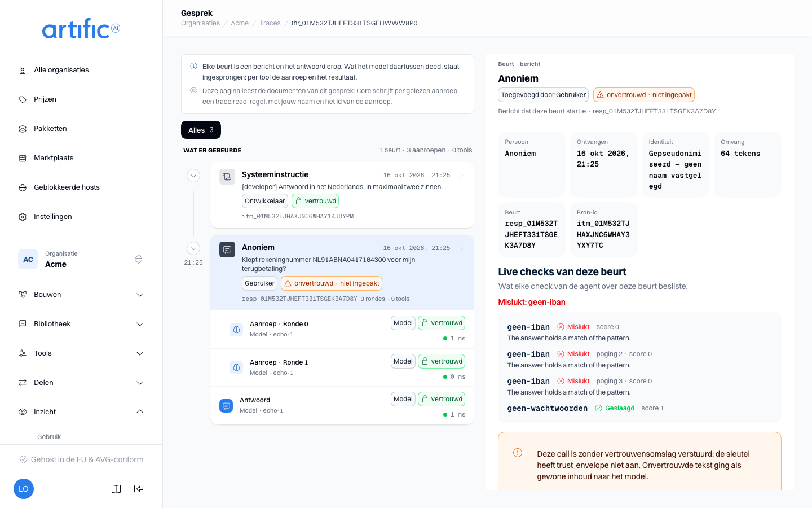Click the Delen arrows icon
Viewport: 812px width, 508px height.
23,383
